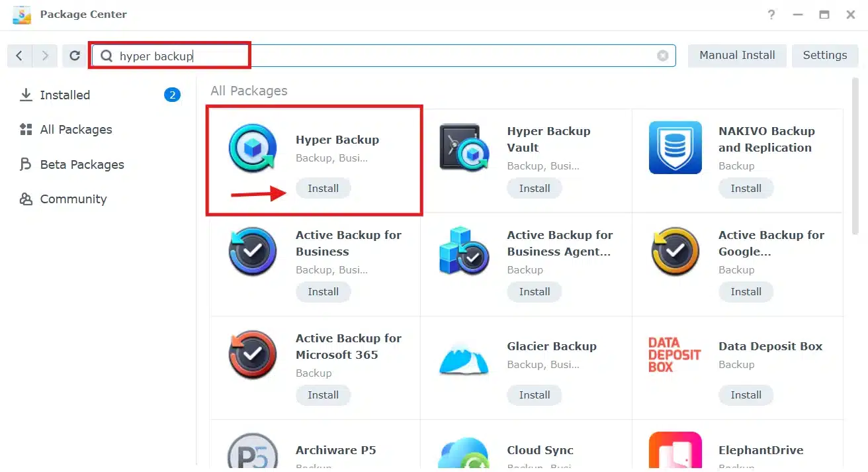The height and width of the screenshot is (472, 868).
Task: Open the Beta Packages section
Action: click(x=81, y=165)
